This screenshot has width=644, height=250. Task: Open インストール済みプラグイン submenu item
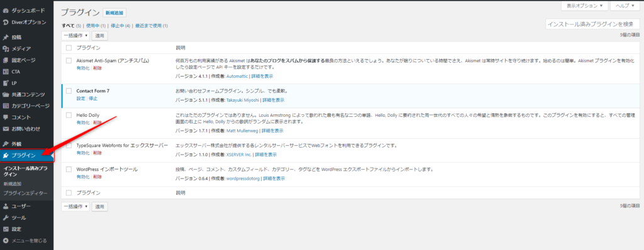pyautogui.click(x=25, y=171)
